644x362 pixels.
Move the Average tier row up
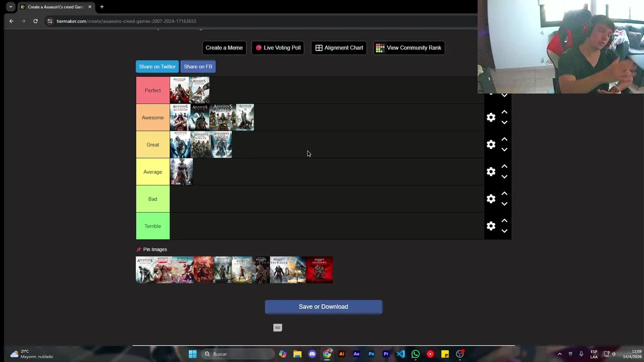coord(504,166)
